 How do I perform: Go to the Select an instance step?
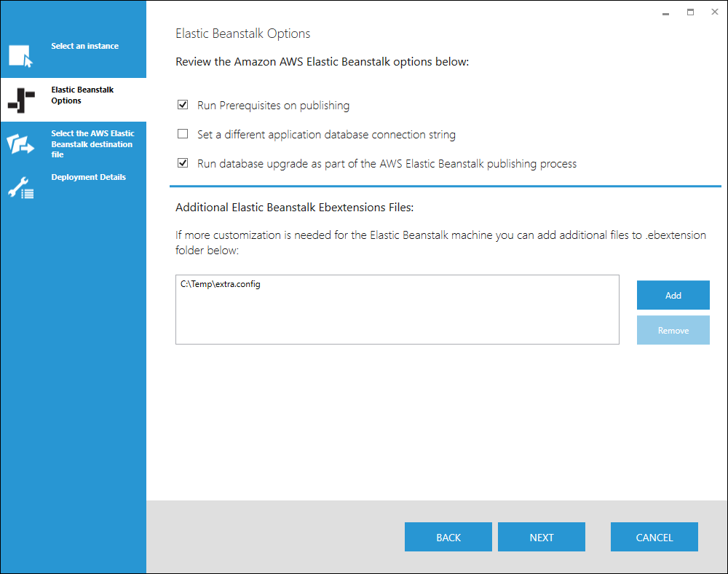coord(84,45)
